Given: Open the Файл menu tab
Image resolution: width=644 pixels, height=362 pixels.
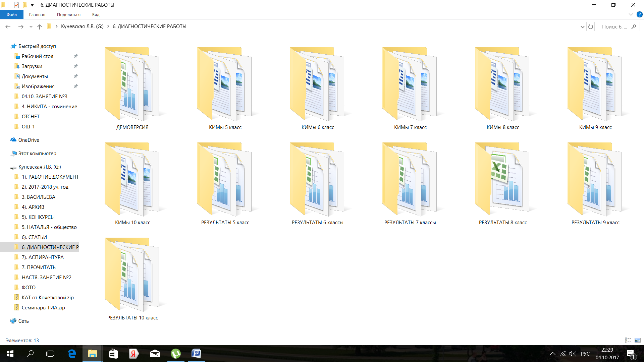Looking at the screenshot, I should (12, 14).
